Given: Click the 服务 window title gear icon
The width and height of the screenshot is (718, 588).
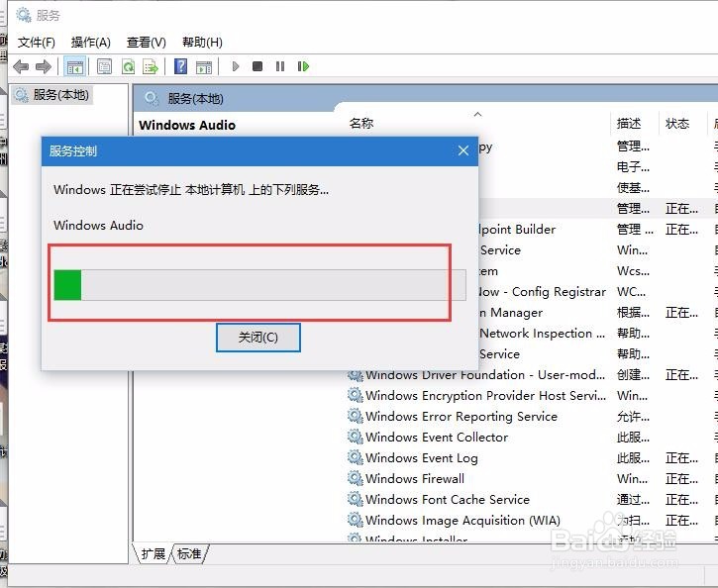Looking at the screenshot, I should click(24, 15).
